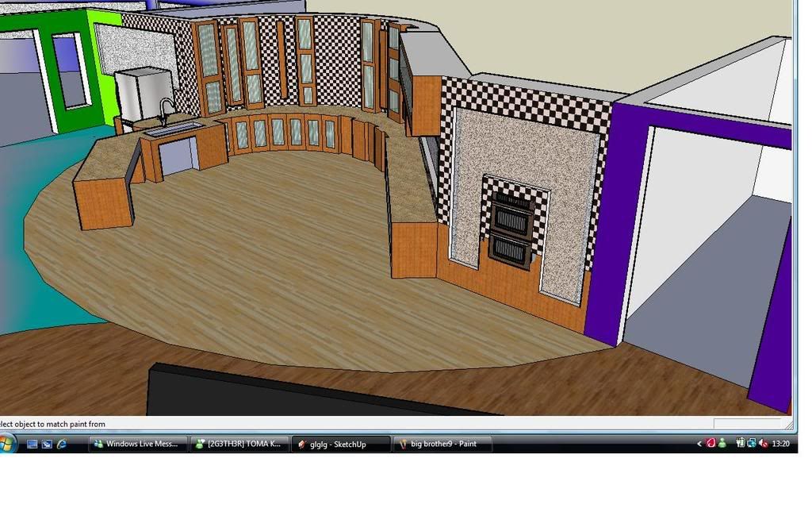This screenshot has width=812, height=508.
Task: Click the muted volume speaker icon
Action: coord(762,443)
